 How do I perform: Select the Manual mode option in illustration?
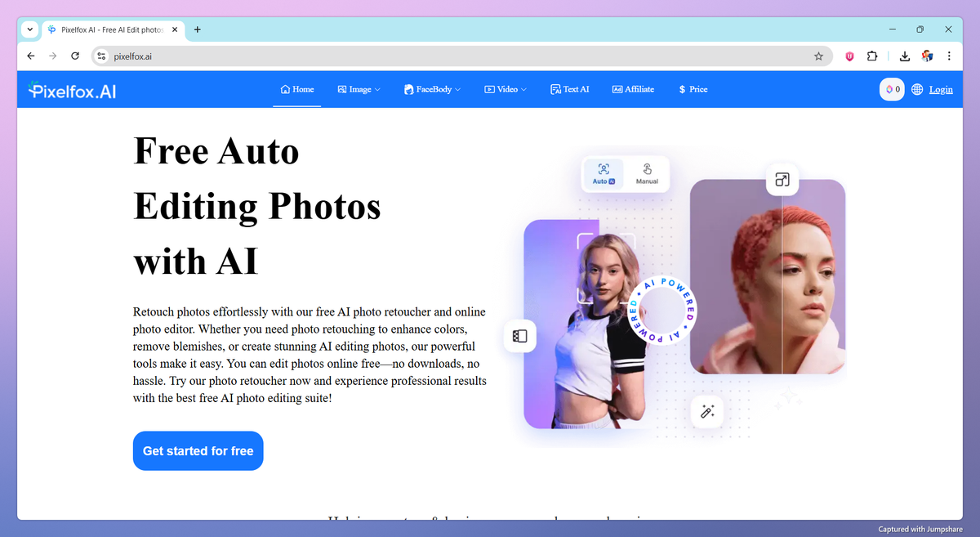(x=647, y=173)
